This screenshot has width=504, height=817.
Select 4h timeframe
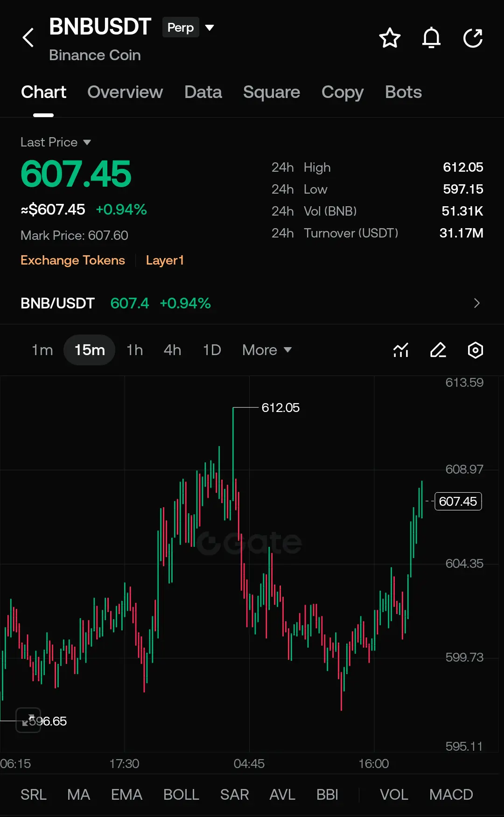pos(172,350)
